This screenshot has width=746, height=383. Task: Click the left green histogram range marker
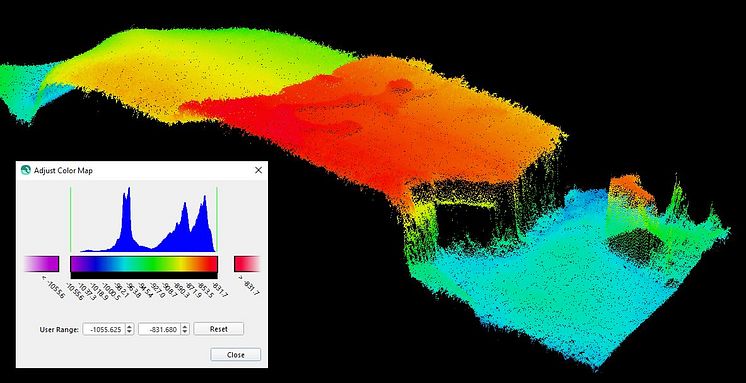(x=70, y=219)
